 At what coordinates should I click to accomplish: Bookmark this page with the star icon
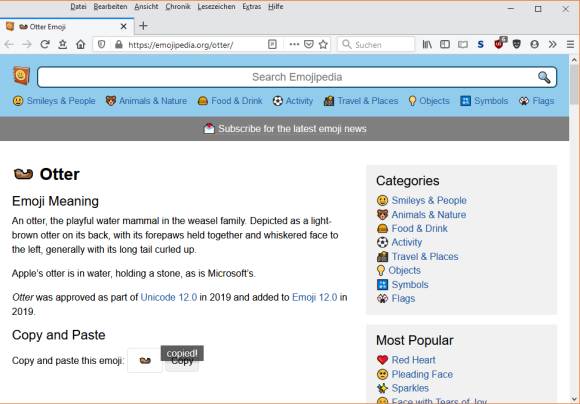[323, 44]
